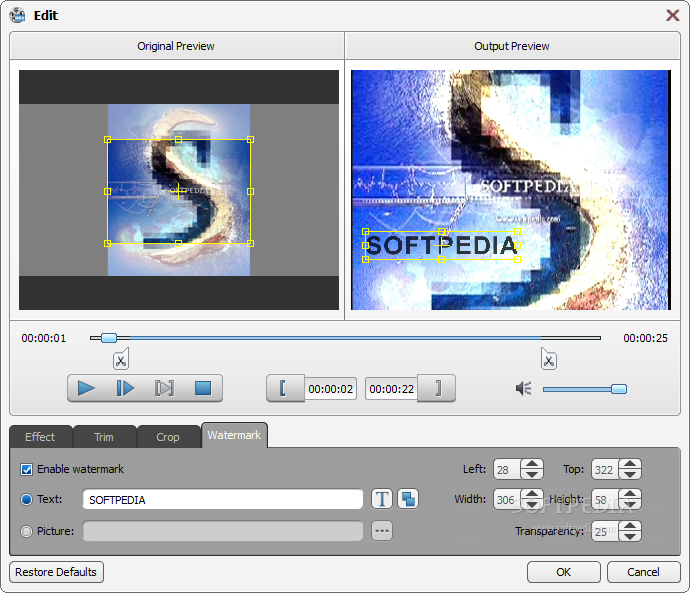Close the Edit dialog

point(672,15)
